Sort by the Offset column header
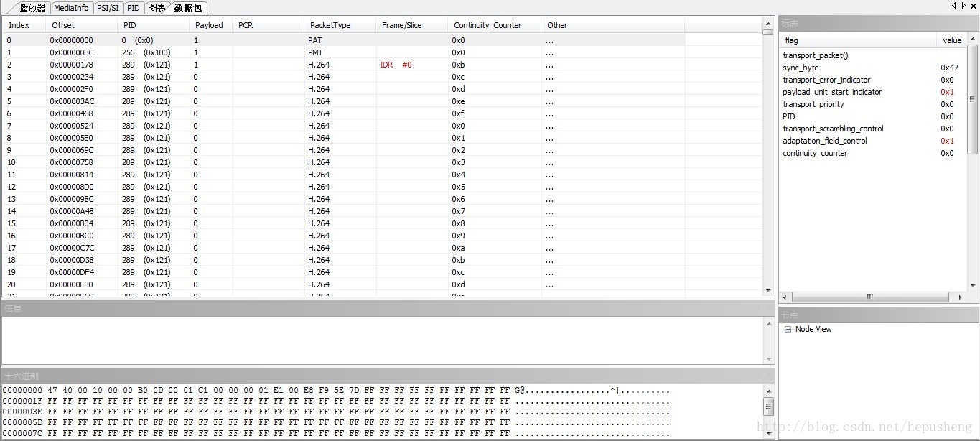The height and width of the screenshot is (441, 980). (81, 25)
